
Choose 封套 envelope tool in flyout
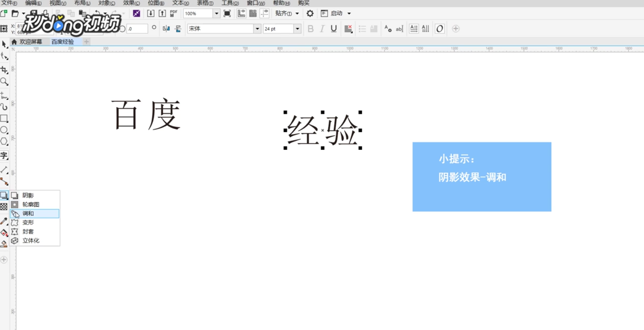(x=35, y=231)
